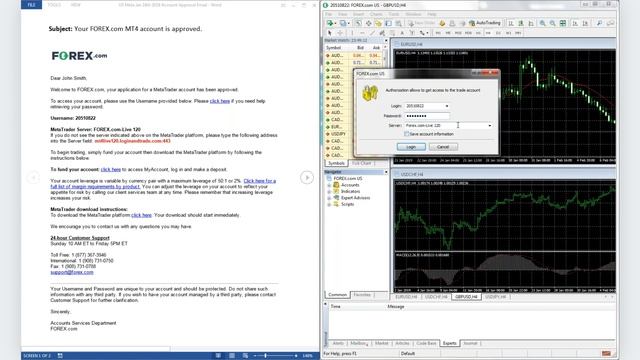This screenshot has height=360, width=640.
Task: Switch to Tick Chart tab
Action: (361, 163)
